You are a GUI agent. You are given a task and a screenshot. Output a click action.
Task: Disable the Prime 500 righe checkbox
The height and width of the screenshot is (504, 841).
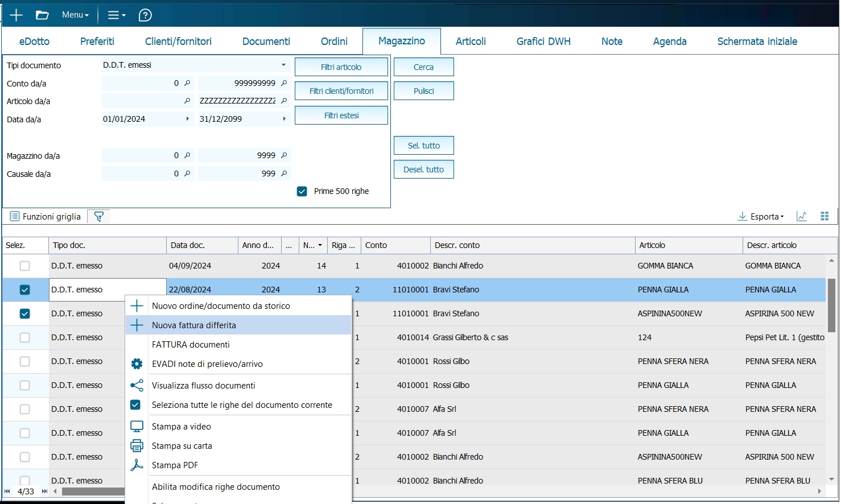click(302, 192)
